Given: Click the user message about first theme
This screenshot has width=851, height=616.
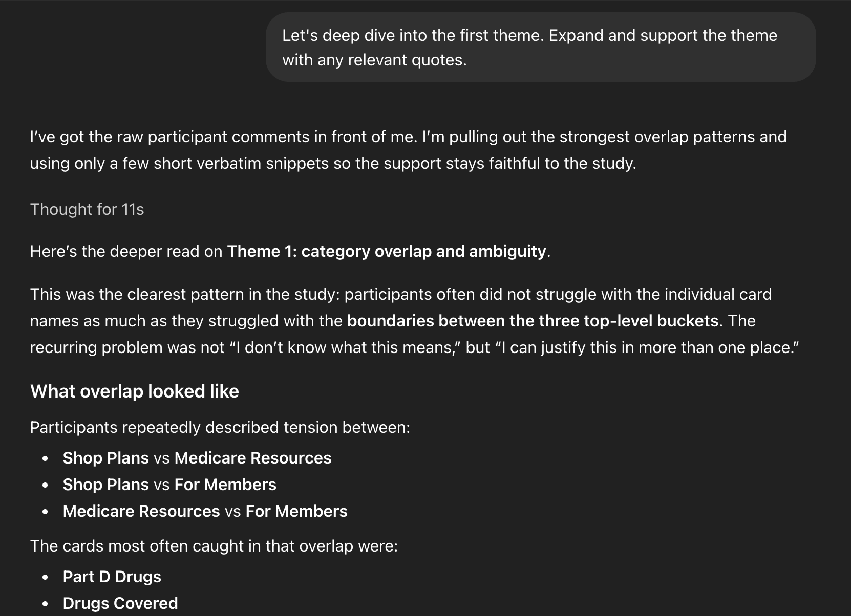Looking at the screenshot, I should [x=541, y=47].
